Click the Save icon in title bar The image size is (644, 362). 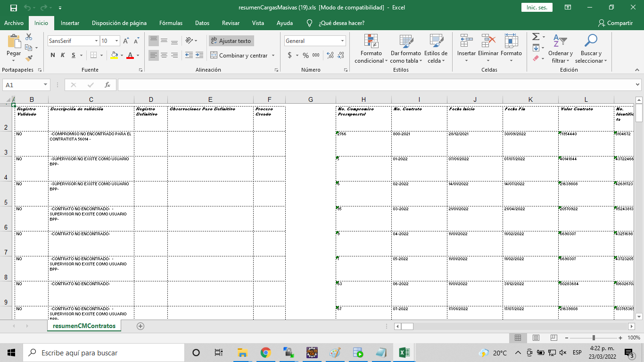tap(13, 8)
